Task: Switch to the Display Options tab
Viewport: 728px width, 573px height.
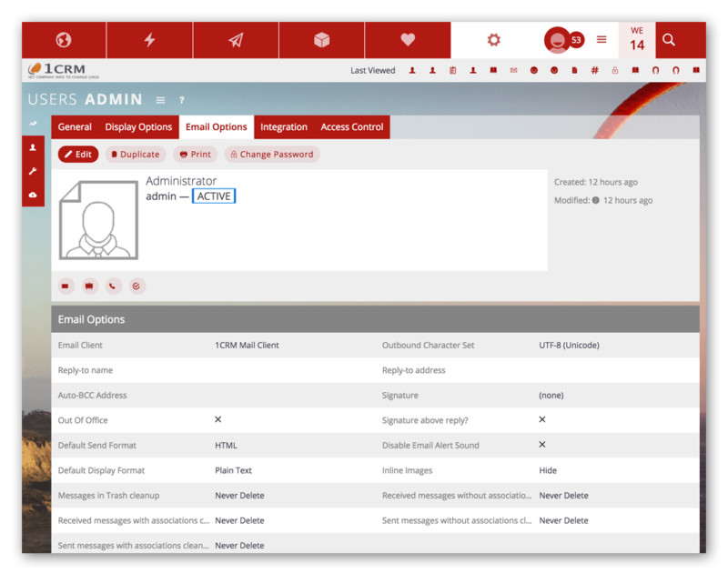Action: point(138,127)
